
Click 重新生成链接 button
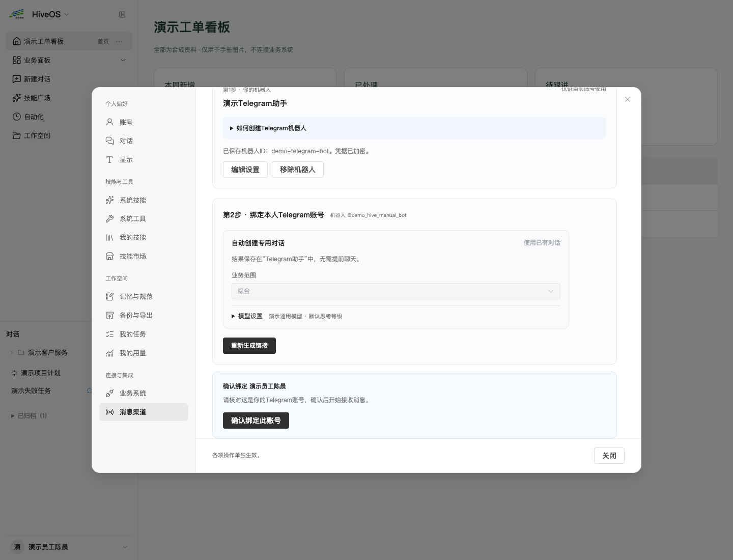[249, 346]
